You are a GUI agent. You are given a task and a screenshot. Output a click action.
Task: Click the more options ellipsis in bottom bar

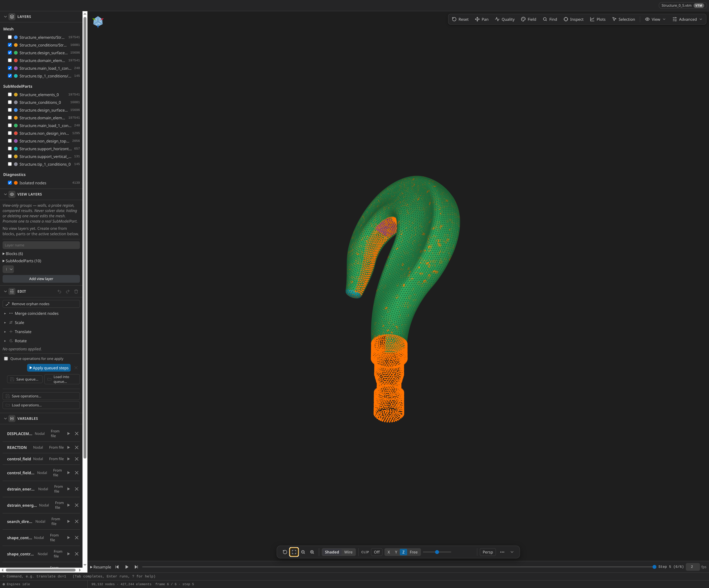502,552
